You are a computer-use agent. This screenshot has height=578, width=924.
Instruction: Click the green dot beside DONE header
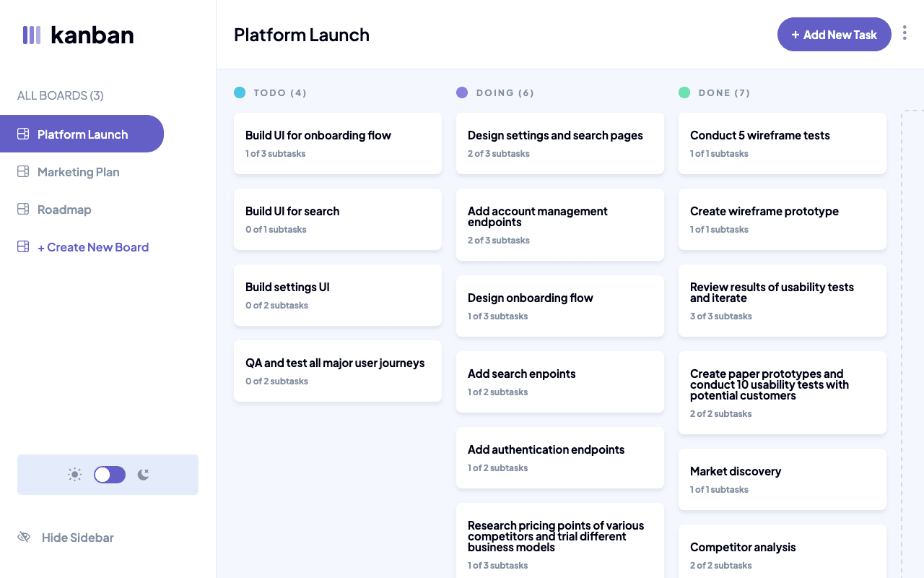coord(684,92)
